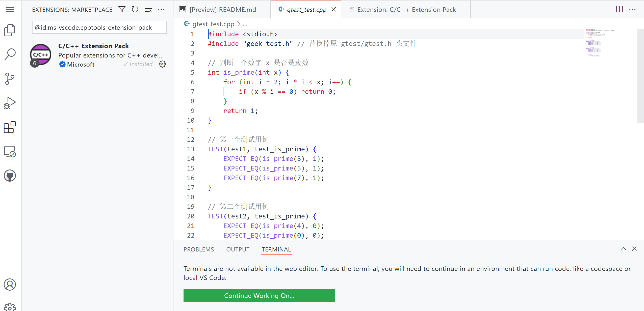Clear extensions search results

pos(148,10)
